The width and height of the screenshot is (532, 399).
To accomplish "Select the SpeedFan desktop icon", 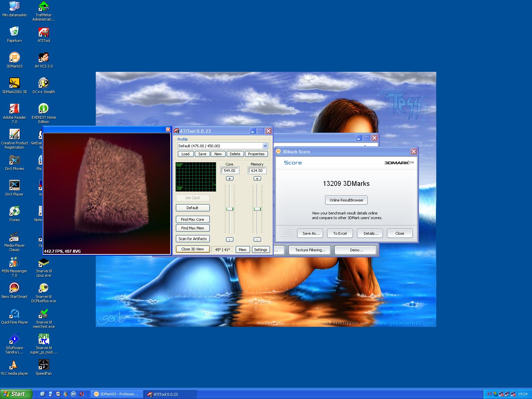I will click(44, 367).
